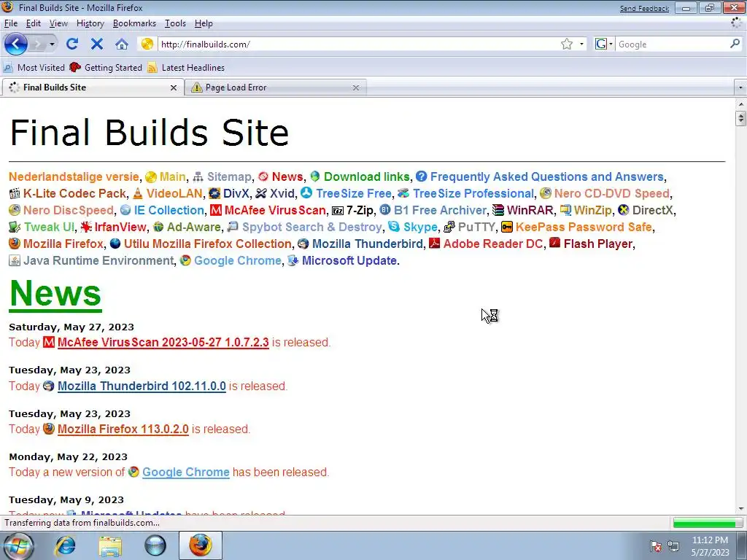The height and width of the screenshot is (560, 747).
Task: Click the Nederlandstalige versie link
Action: tap(74, 176)
